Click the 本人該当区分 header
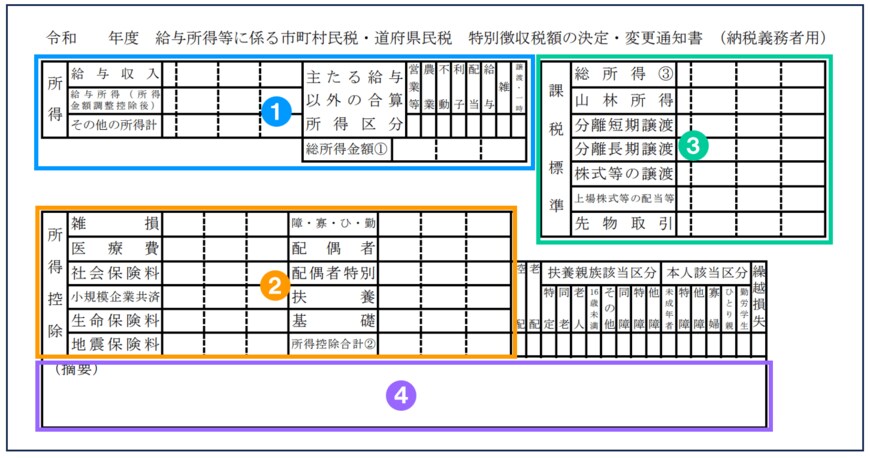The width and height of the screenshot is (870, 458). [706, 272]
